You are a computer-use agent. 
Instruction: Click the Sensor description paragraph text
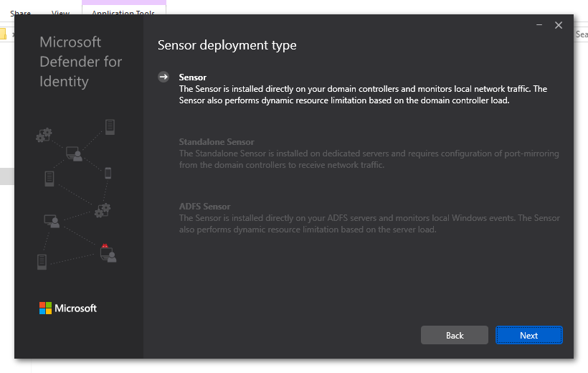pos(363,95)
